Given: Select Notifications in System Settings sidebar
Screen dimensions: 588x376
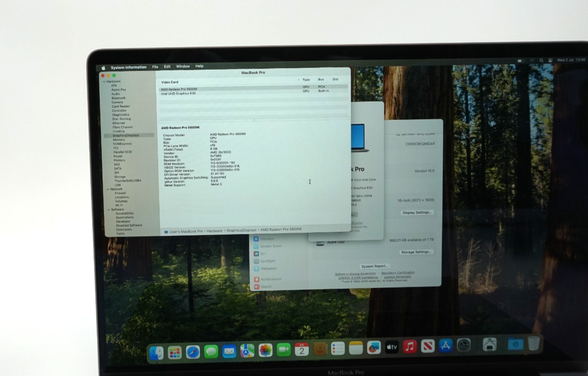Looking at the screenshot, I should pos(268,279).
